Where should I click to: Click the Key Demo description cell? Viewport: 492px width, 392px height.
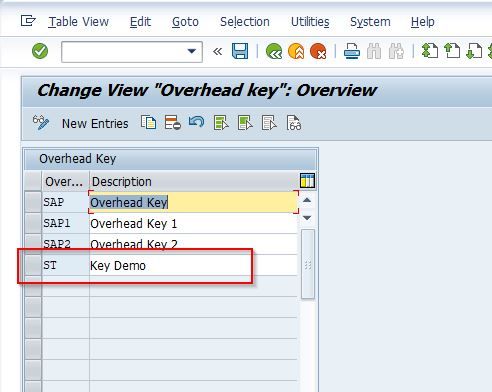pos(193,265)
